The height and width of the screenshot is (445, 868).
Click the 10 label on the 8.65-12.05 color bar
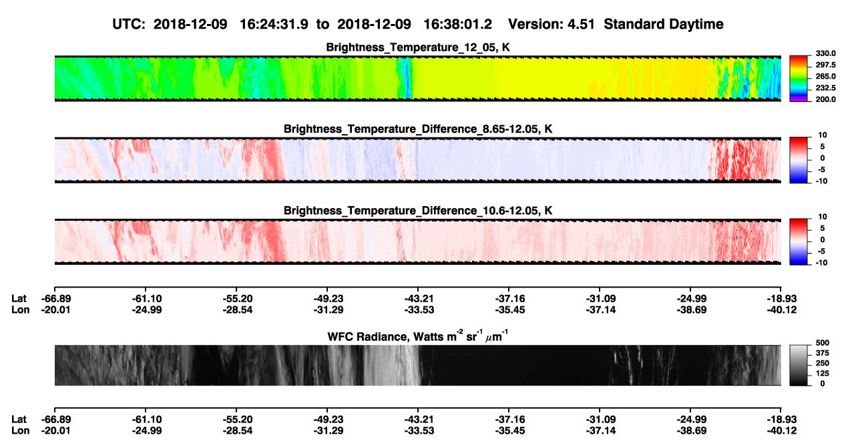824,135
